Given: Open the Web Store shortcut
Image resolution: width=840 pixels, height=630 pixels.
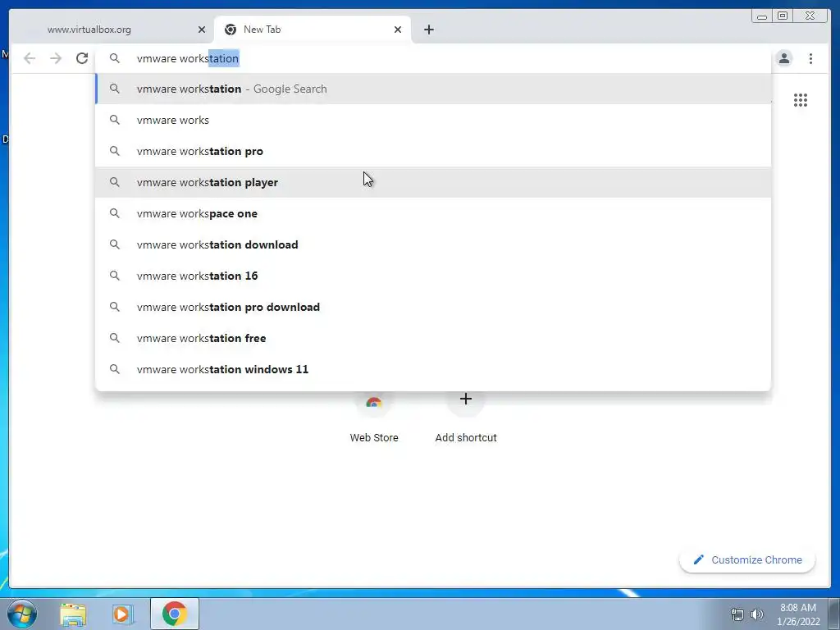Looking at the screenshot, I should point(374,418).
